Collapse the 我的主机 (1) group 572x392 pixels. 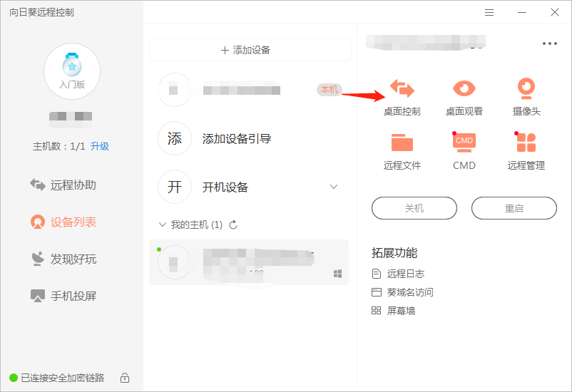(x=163, y=225)
